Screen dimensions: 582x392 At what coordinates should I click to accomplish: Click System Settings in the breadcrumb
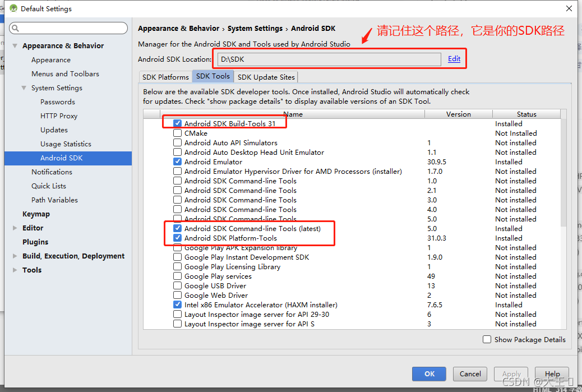[255, 29]
